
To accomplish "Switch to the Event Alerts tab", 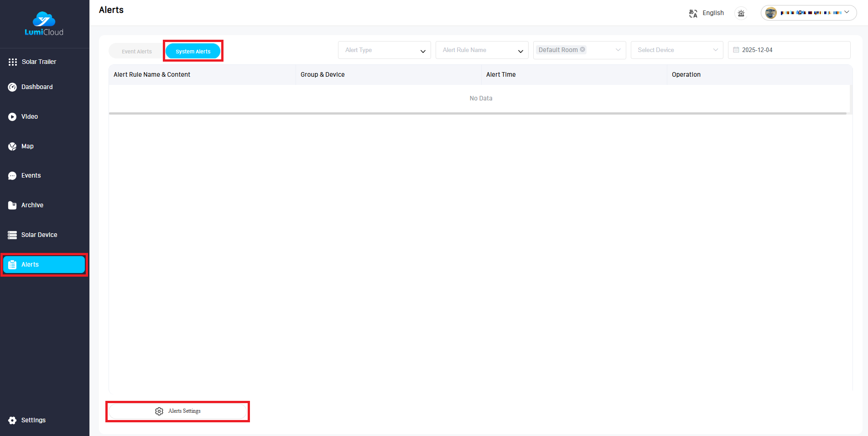I will click(x=136, y=52).
